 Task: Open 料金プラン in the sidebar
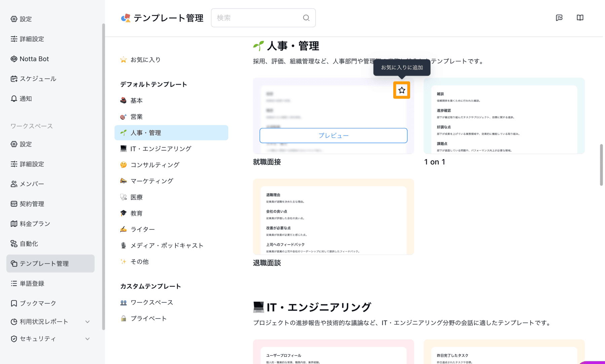click(50, 224)
